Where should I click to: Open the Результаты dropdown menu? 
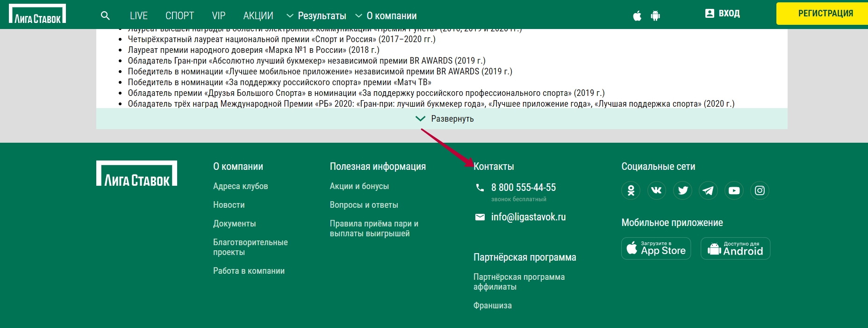[x=316, y=16]
